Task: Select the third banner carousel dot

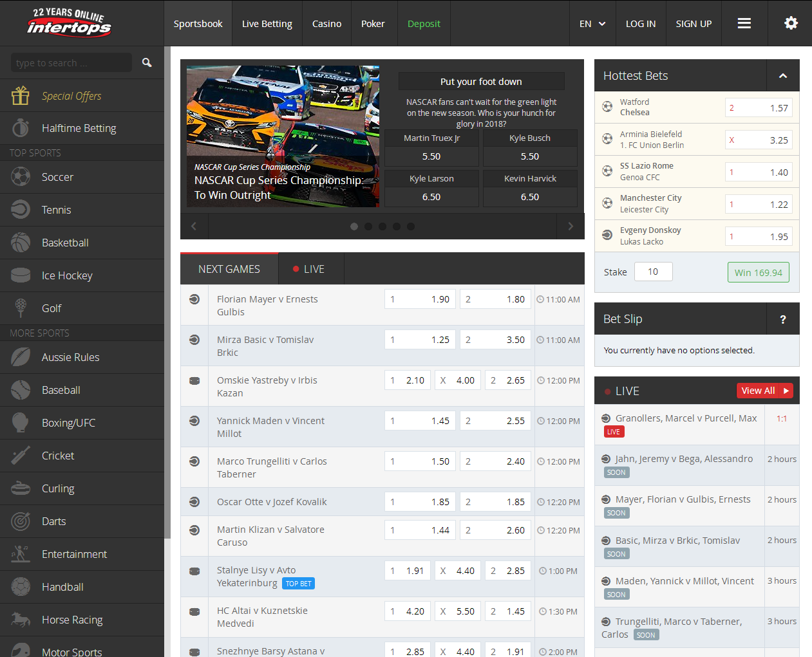Action: point(382,227)
